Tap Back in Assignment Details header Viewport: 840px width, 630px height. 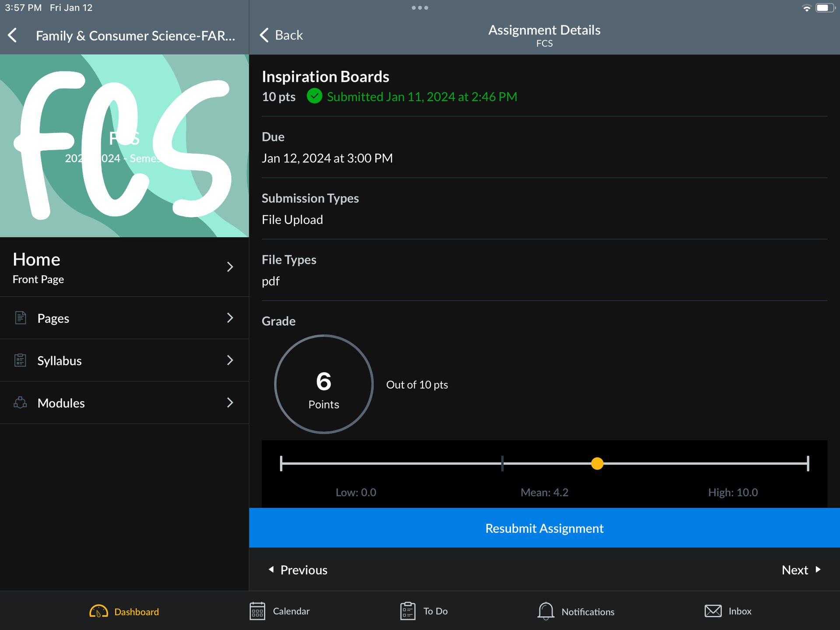click(x=281, y=35)
